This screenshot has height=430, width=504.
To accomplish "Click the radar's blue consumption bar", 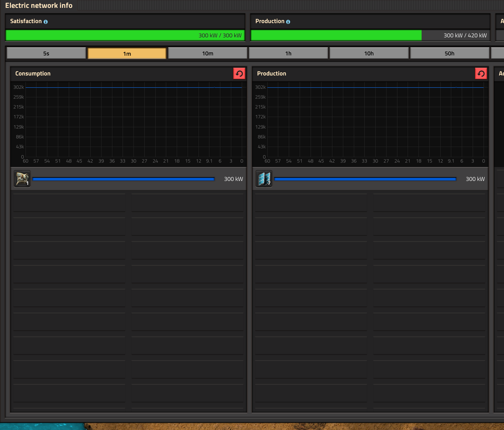I will (123, 179).
